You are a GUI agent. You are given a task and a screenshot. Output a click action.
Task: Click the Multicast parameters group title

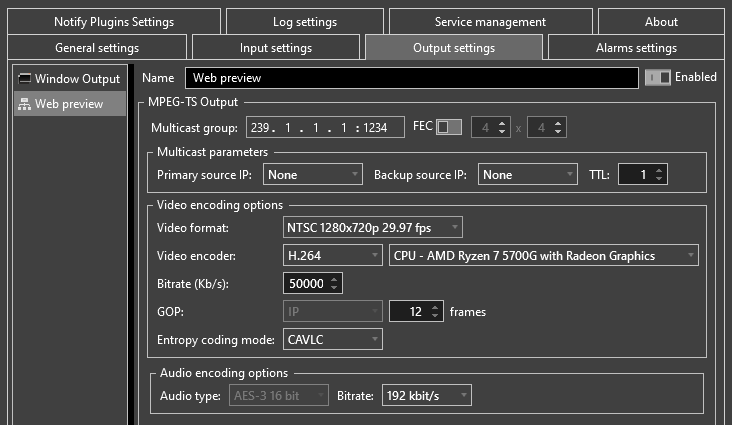pyautogui.click(x=212, y=152)
